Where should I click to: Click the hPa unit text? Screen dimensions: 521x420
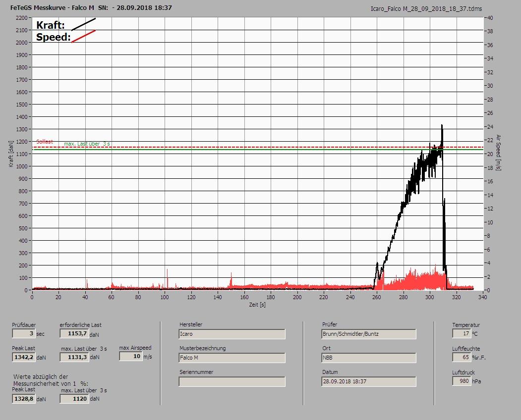tap(476, 381)
